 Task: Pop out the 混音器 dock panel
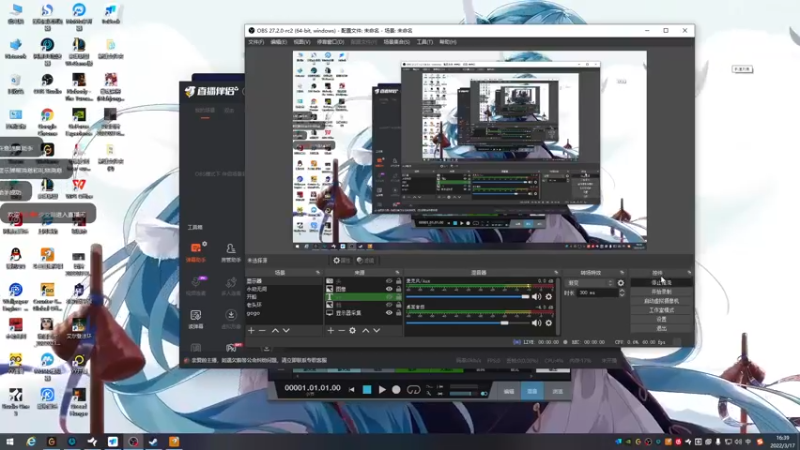[556, 273]
